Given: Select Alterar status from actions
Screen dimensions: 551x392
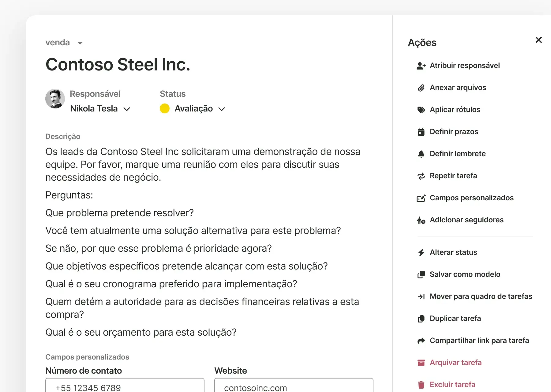Looking at the screenshot, I should [453, 252].
